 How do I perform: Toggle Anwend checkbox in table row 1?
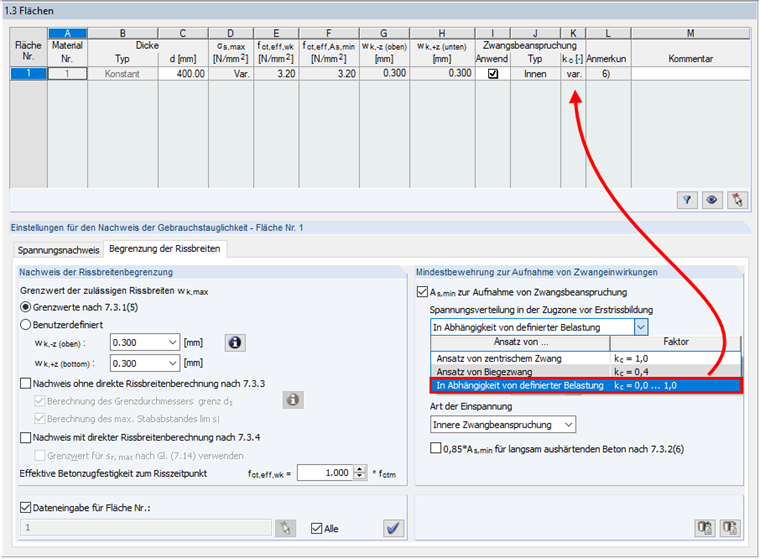(493, 74)
